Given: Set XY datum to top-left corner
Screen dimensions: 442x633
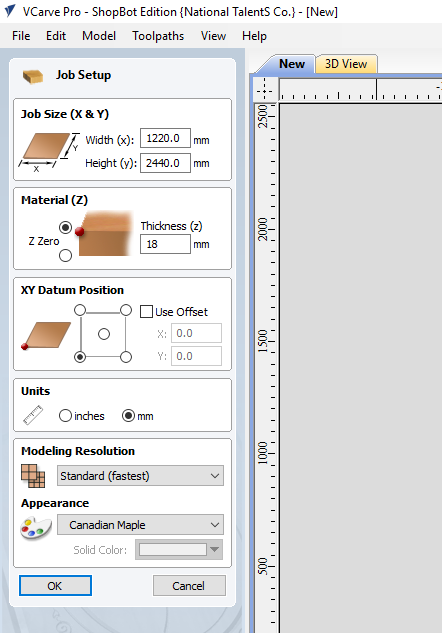Looking at the screenshot, I should coord(80,310).
